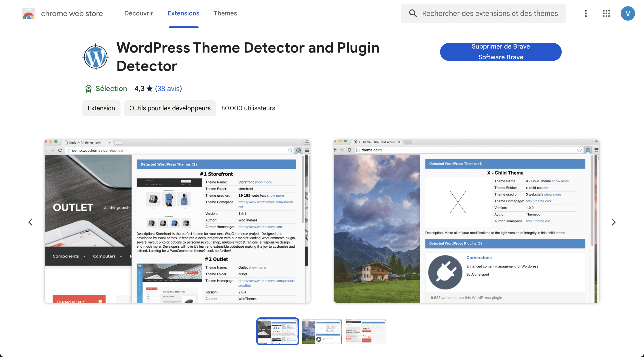Select the second carousel thumbnail
The image size is (644, 357).
322,331
